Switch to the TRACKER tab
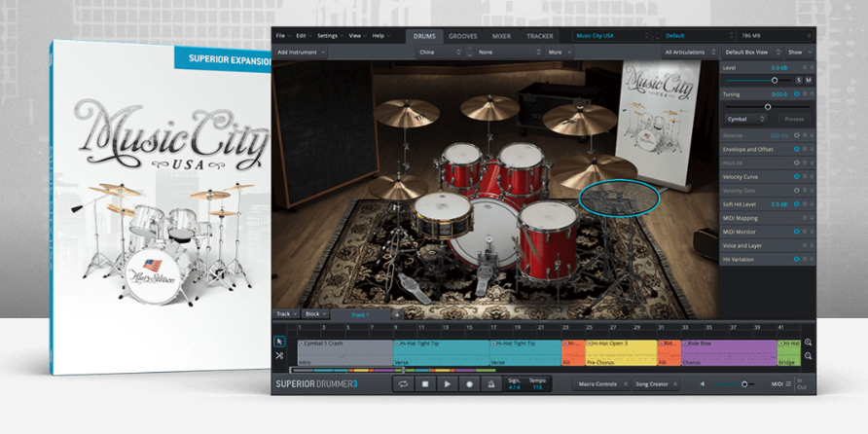Image resolution: width=868 pixels, height=434 pixels. tap(540, 36)
